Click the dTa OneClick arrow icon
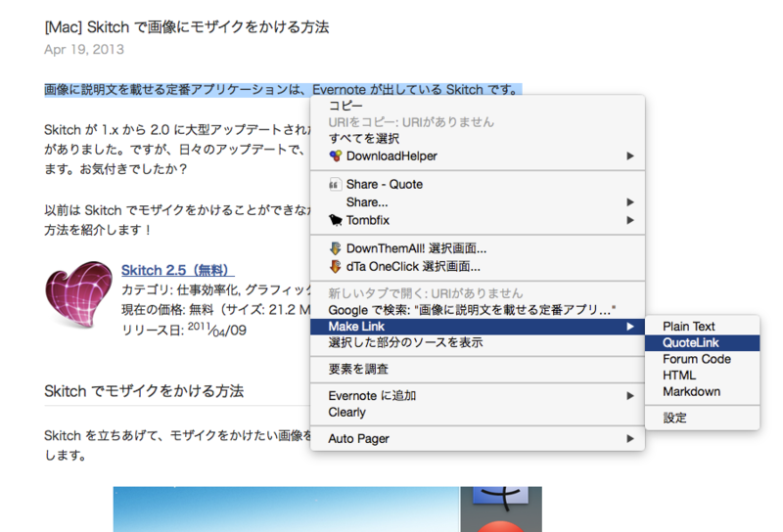This screenshot has width=783, height=532. (x=336, y=267)
